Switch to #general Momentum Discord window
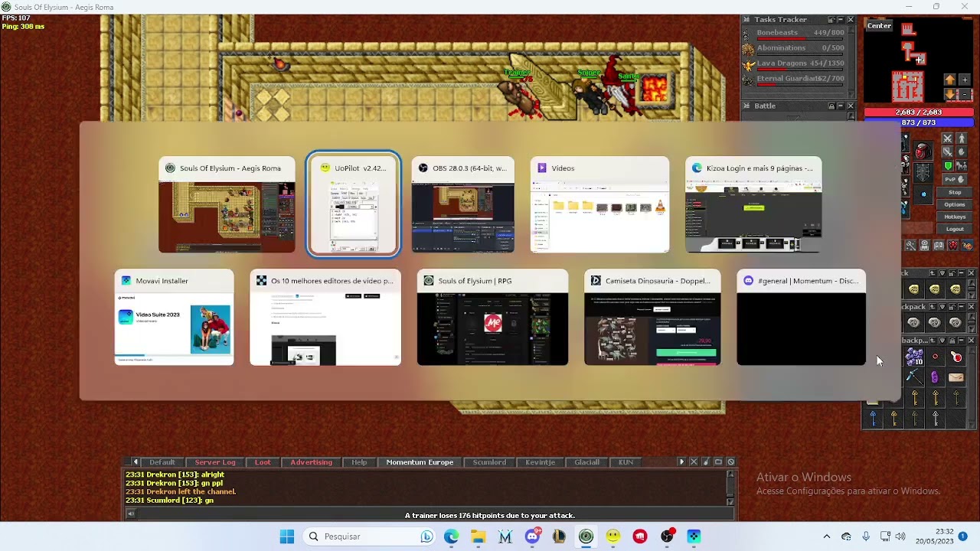 point(801,317)
